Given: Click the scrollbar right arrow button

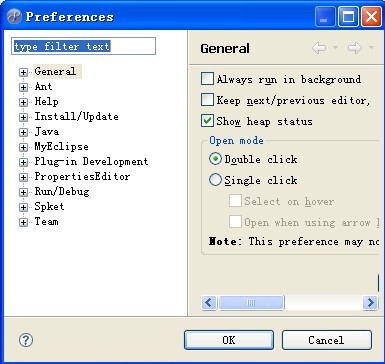Looking at the screenshot, I should coord(370,303).
